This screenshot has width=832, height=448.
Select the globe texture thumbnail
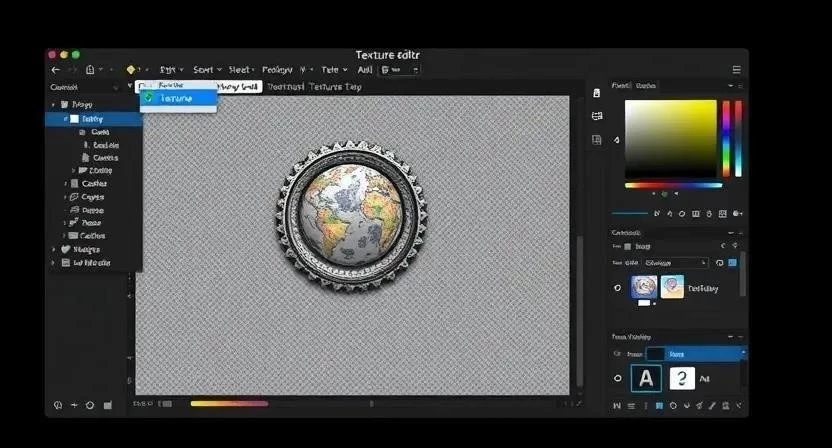(645, 288)
